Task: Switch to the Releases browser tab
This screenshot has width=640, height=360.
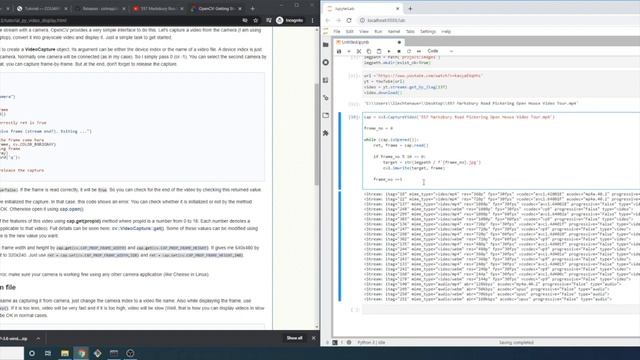Action: (100, 9)
